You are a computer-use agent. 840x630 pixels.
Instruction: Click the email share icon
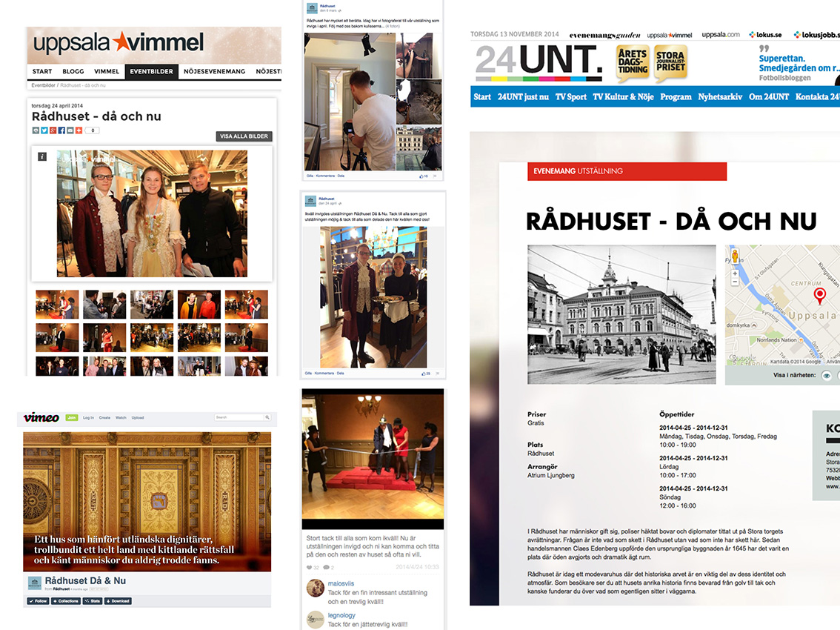70,130
